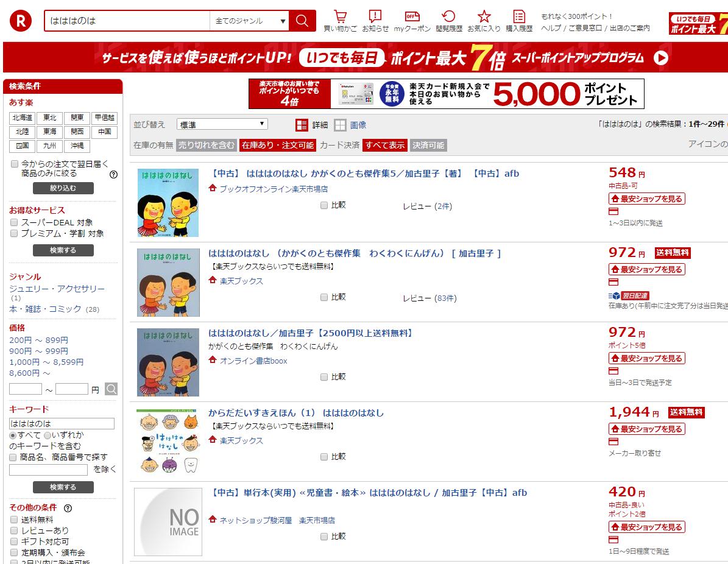Click the keyword field containing はははのは
This screenshot has width=728, height=564.
click(62, 423)
